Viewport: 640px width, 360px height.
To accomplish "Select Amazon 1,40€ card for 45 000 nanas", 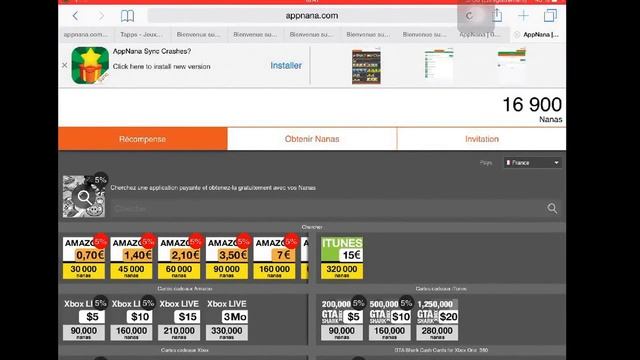I will [x=131, y=258].
